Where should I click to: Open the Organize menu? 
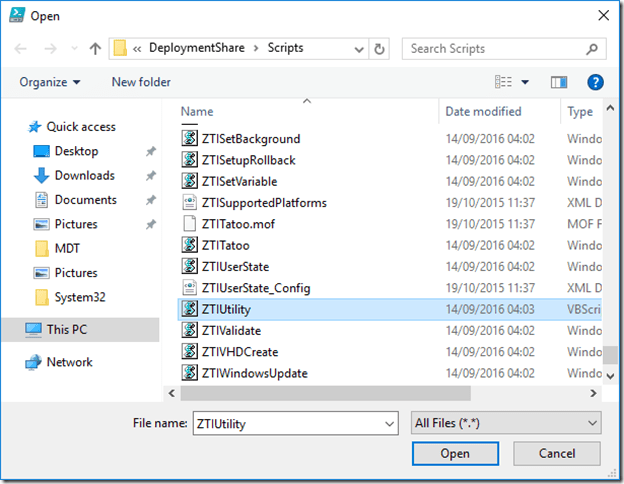click(50, 82)
